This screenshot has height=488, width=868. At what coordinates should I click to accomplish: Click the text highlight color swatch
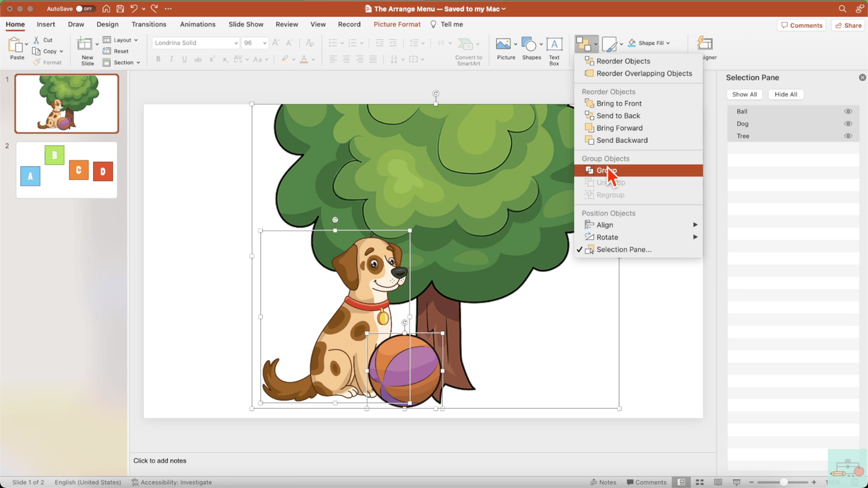[x=285, y=59]
